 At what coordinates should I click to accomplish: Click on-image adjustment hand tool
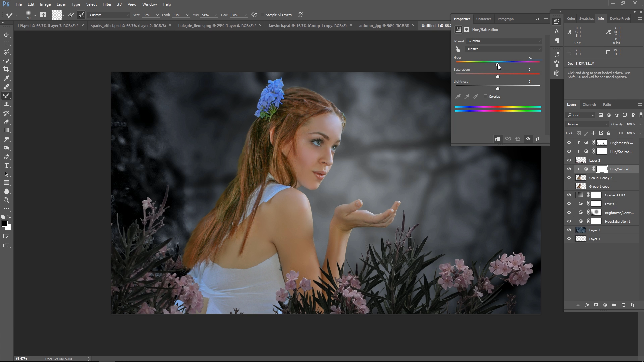pyautogui.click(x=458, y=49)
